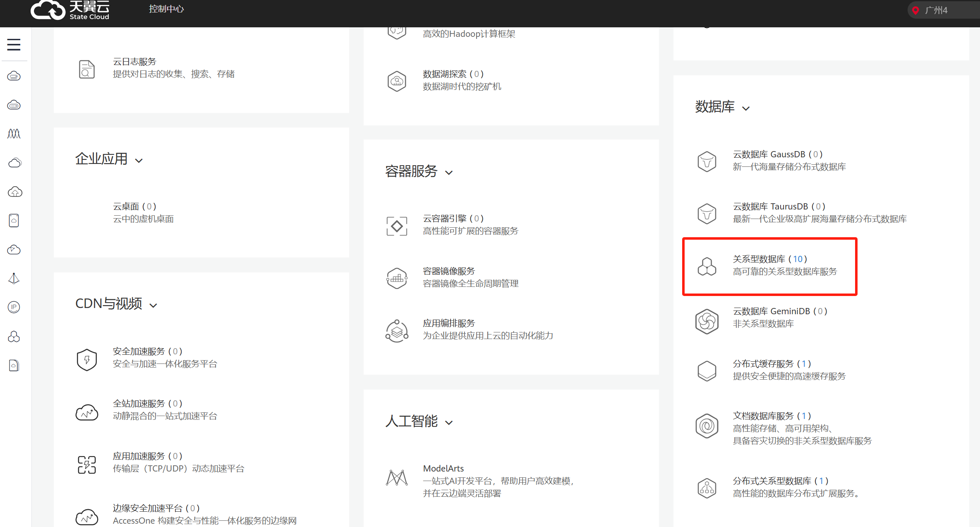Click the GeminiDB swirl icon
Image resolution: width=980 pixels, height=527 pixels.
707,321
